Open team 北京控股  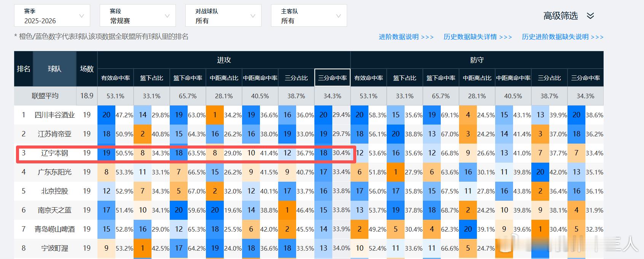(55, 191)
